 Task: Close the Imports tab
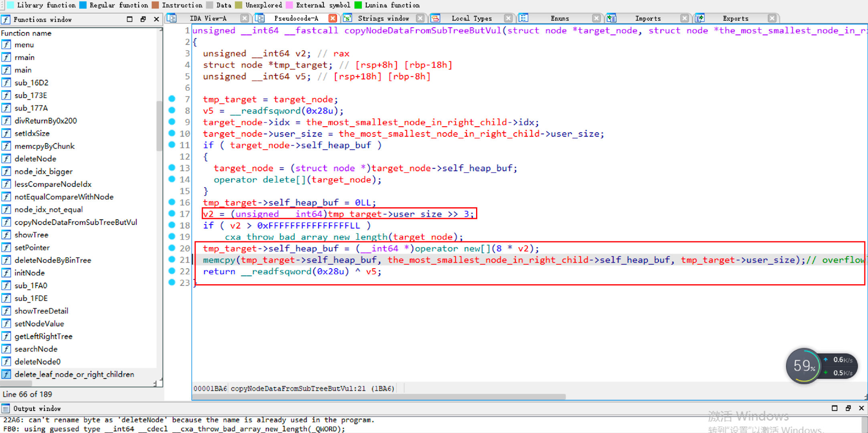[684, 18]
